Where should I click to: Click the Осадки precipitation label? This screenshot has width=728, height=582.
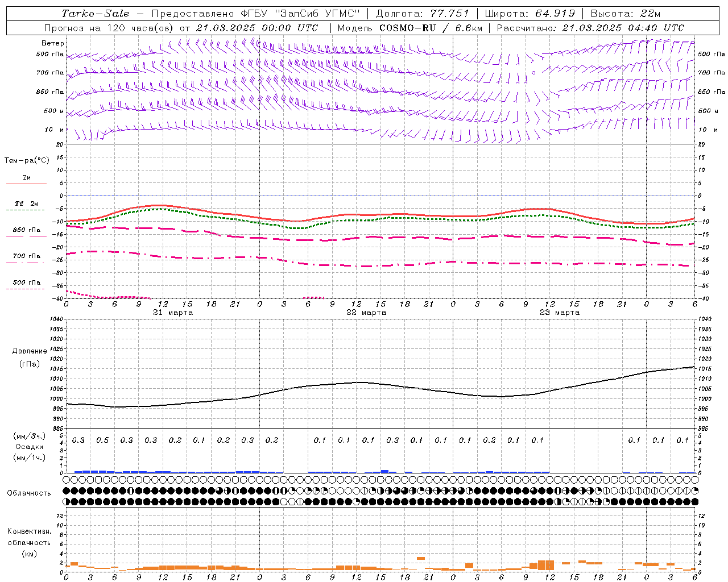click(x=30, y=447)
